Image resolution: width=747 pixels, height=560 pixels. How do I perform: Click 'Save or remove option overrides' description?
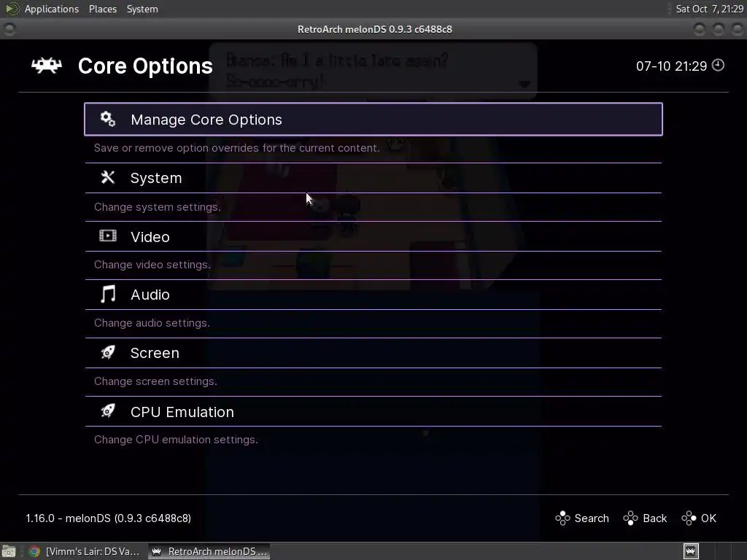click(x=237, y=148)
